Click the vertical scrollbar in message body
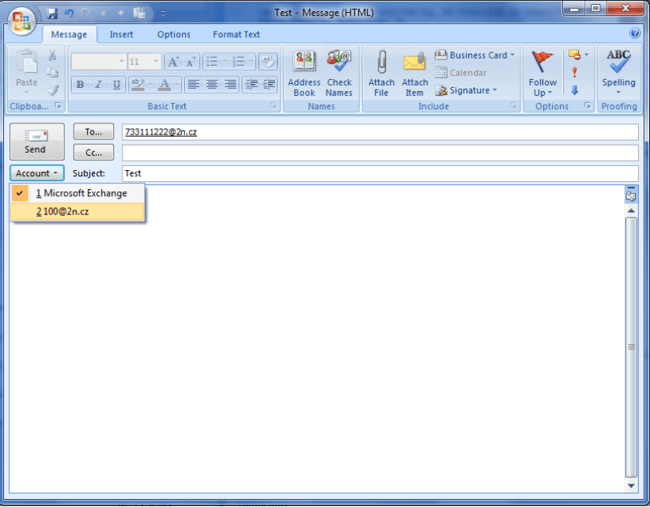The image size is (650, 507). 631,347
